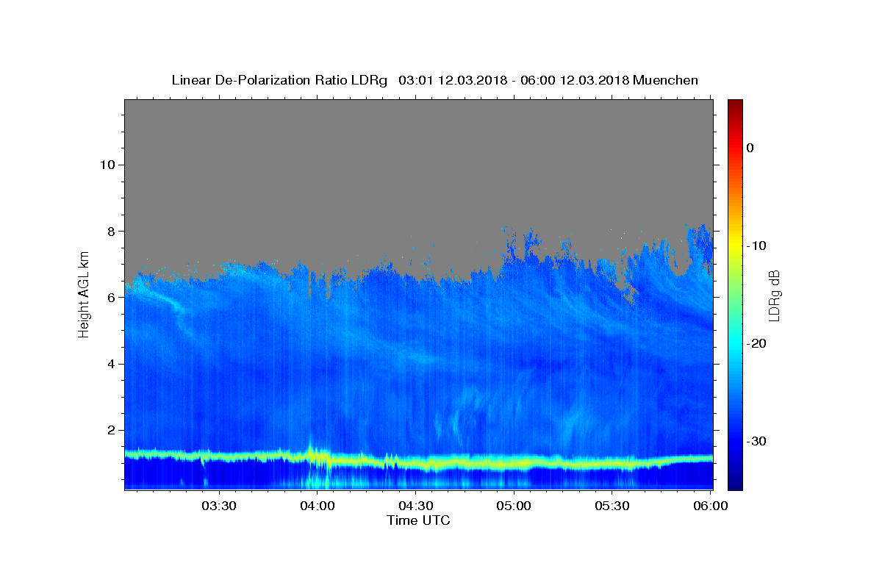Click the 'Time UTC' x-axis label
Viewport: 882px width, 588px height.
tap(419, 520)
